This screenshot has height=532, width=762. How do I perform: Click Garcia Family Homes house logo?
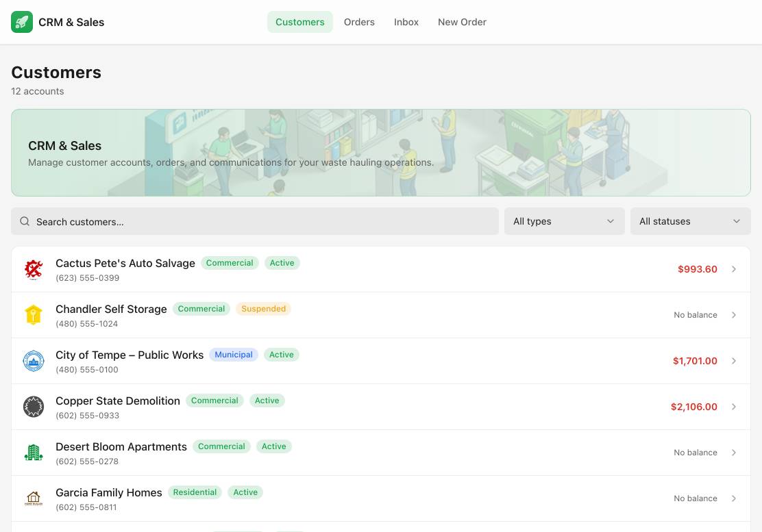click(x=34, y=498)
